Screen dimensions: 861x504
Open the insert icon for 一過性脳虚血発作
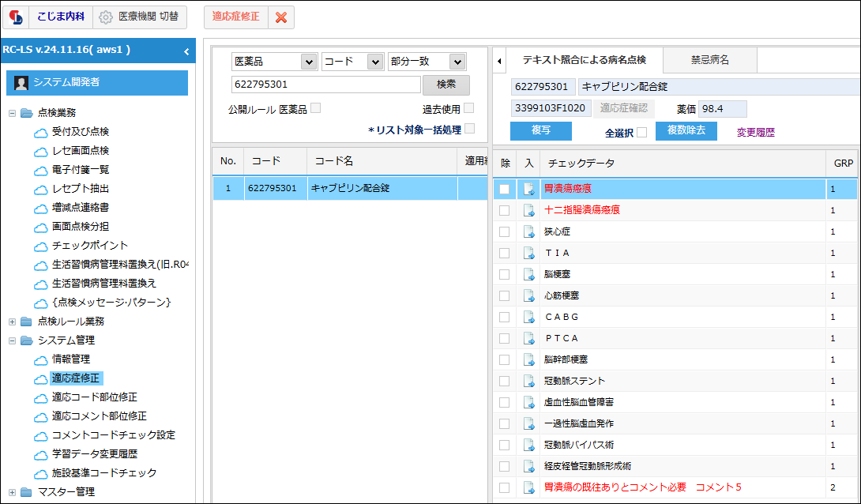[x=528, y=424]
